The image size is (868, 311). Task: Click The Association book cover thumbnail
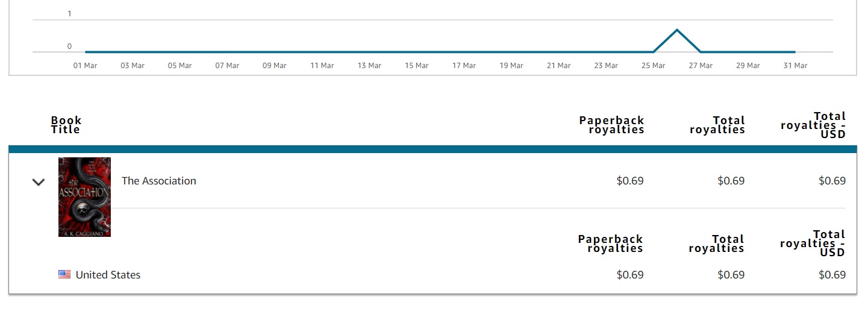click(84, 197)
